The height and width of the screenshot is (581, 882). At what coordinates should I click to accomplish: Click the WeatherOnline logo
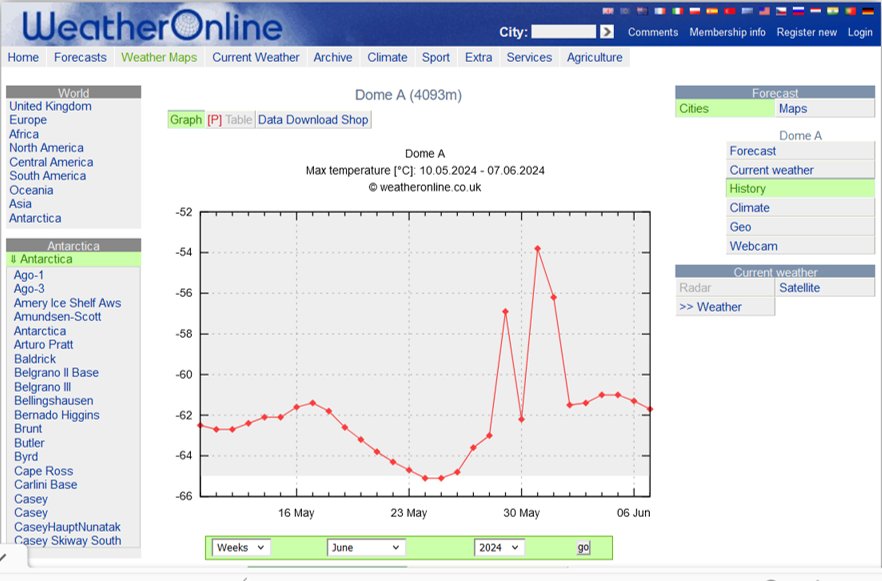pos(152,26)
